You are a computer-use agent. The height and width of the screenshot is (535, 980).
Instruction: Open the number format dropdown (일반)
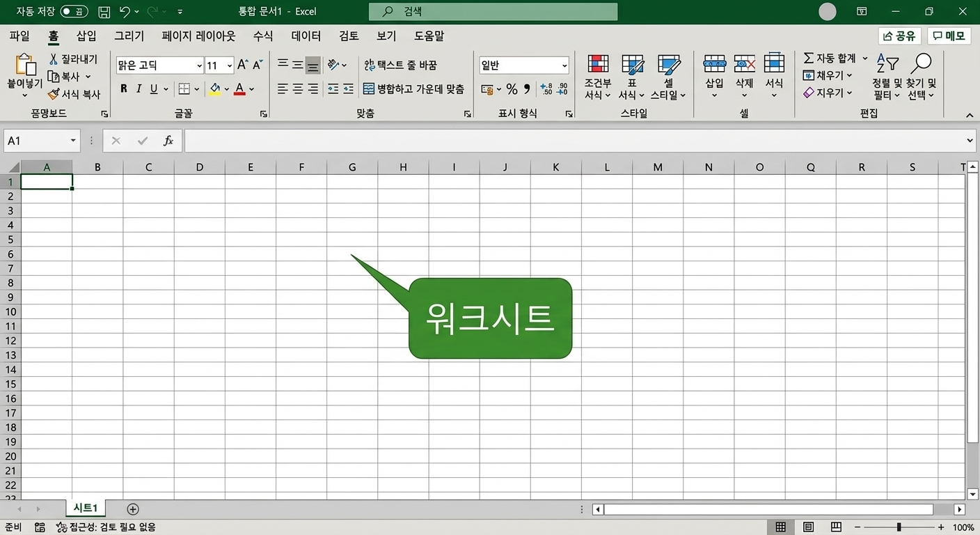tap(564, 65)
